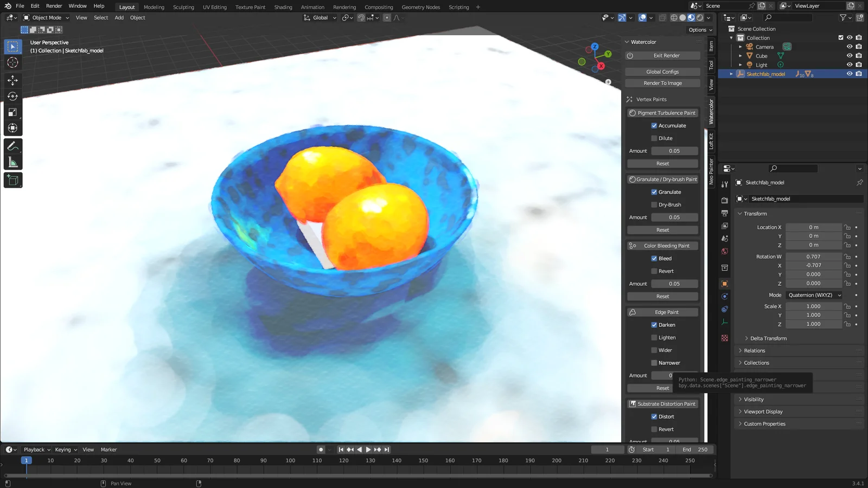Select the Cursor tool in the toolbar
Image resolution: width=868 pixels, height=488 pixels.
13,62
